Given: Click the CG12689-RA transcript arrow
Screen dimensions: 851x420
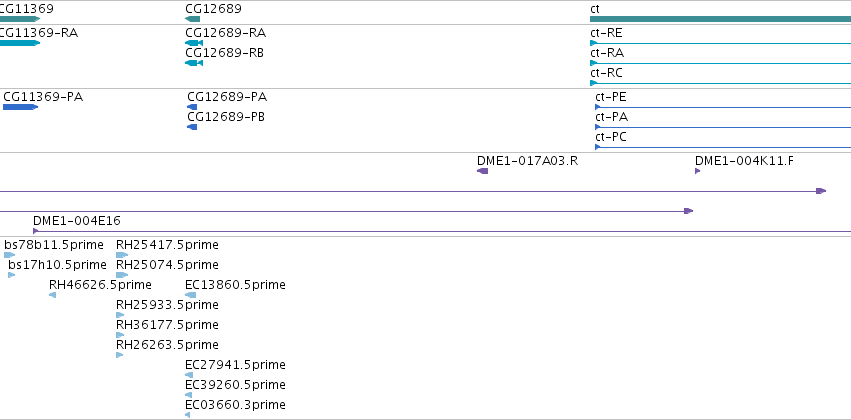Looking at the screenshot, I should click(194, 43).
